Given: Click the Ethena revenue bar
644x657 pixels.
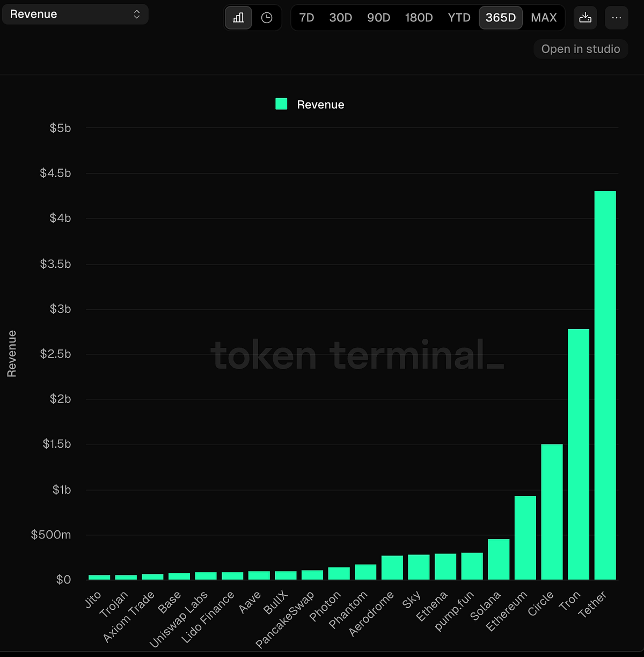Looking at the screenshot, I should (445, 567).
